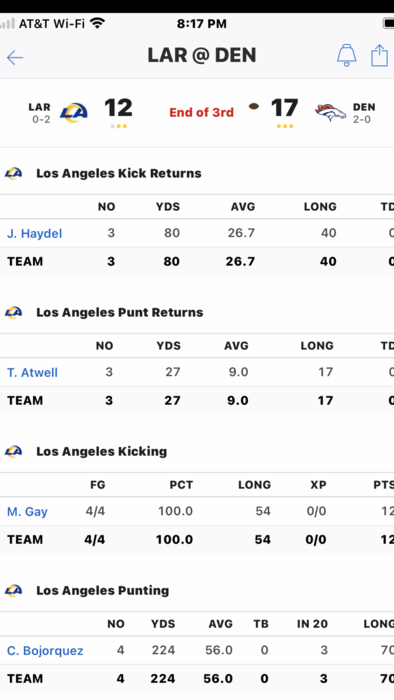Screen dimensions: 394x700
Task: Tap Broncos timeout dots under score 17
Action: pos(285,126)
